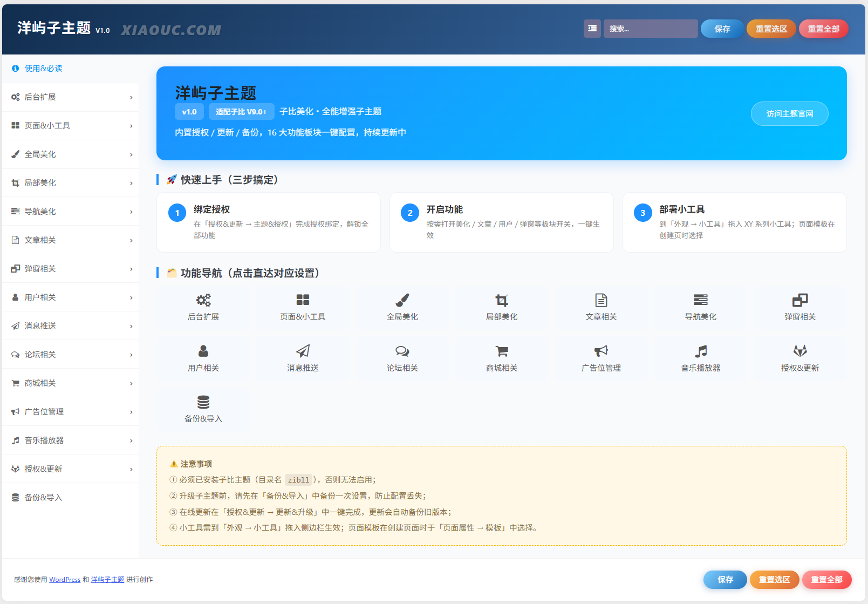Expand the 页面&小工具 sidebar chevron

[x=131, y=126]
